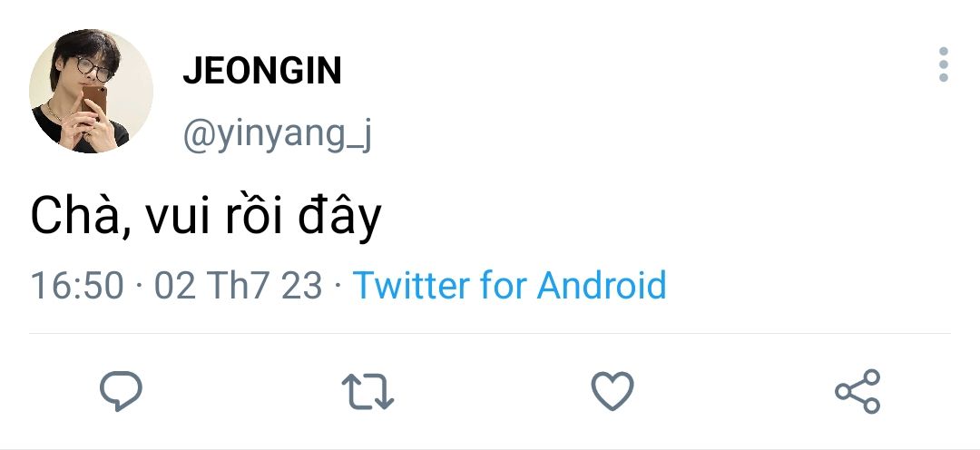980x450 pixels.
Task: Click the 16:50 timestamp
Action: [x=77, y=285]
